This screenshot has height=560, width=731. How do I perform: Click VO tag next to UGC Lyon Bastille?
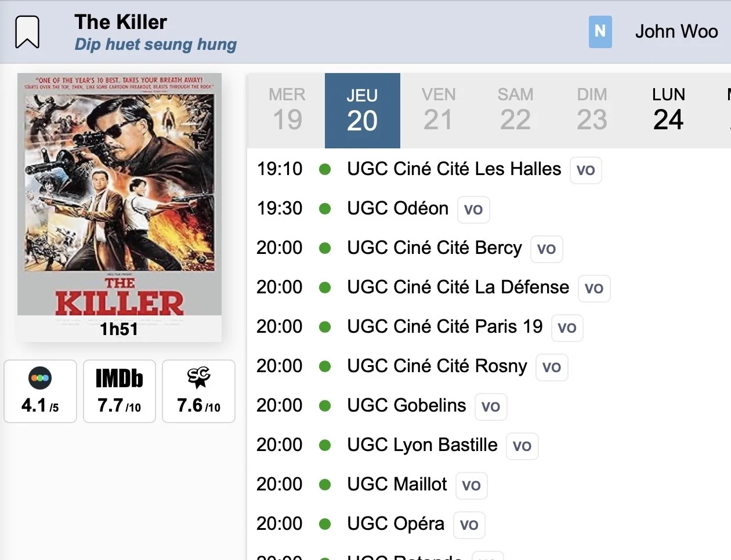tap(522, 446)
